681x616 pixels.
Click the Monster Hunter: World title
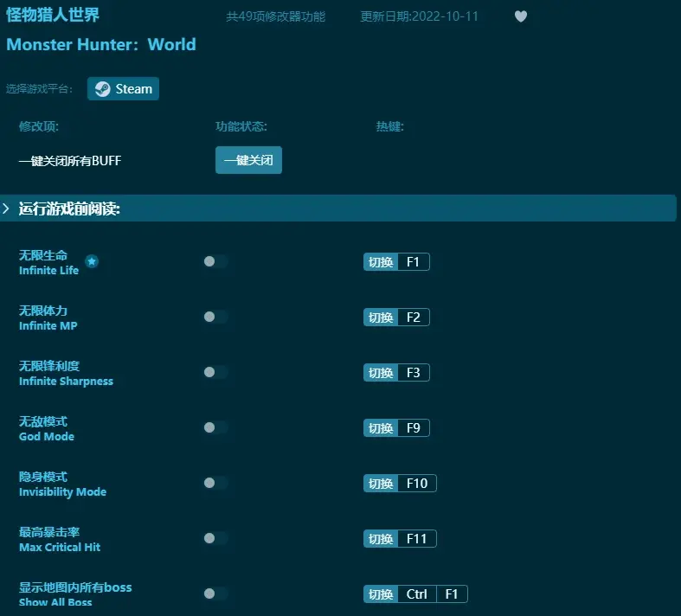pos(101,44)
